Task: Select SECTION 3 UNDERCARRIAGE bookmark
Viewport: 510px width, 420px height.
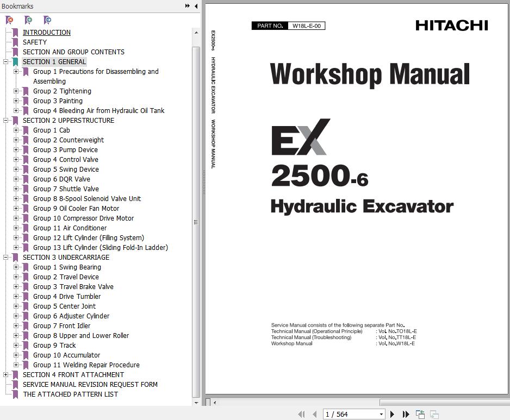Action: tap(66, 257)
